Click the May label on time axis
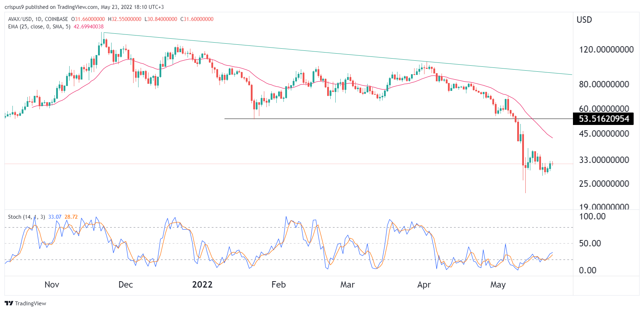This screenshot has width=644, height=311. (498, 285)
